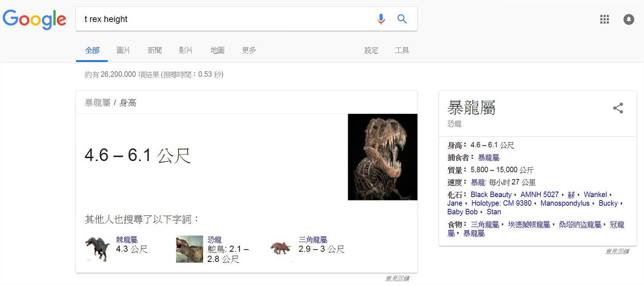Open the 恐龍 related search link
The image size is (644, 286).
click(214, 240)
